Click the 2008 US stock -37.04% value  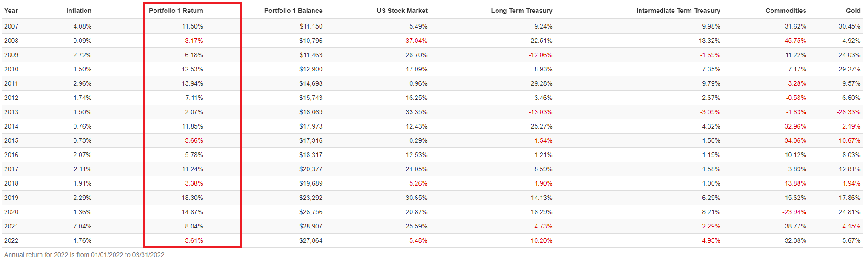coord(415,41)
